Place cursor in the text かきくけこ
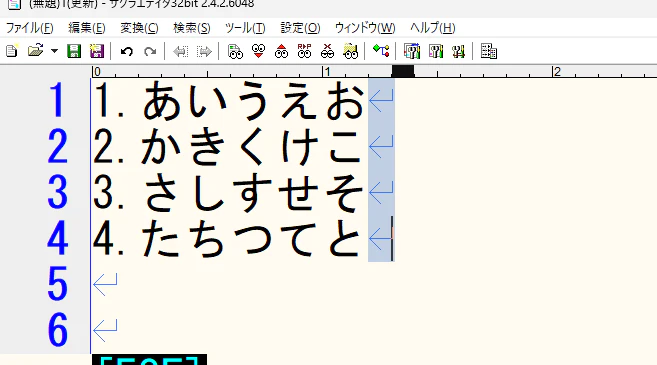 click(251, 147)
